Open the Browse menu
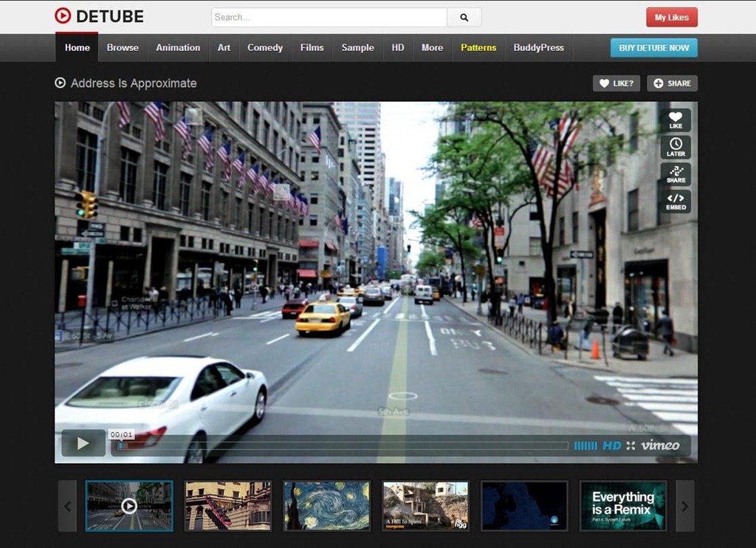756x548 pixels. [x=123, y=48]
